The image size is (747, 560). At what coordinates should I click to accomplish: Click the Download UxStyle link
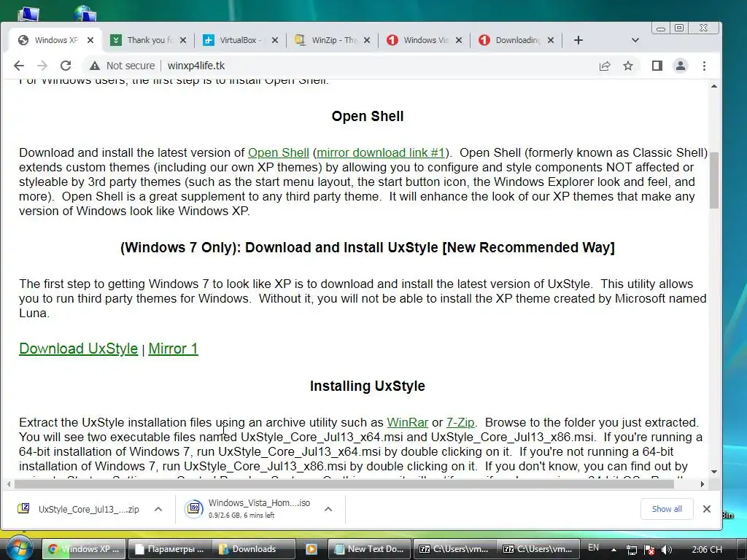tap(79, 349)
